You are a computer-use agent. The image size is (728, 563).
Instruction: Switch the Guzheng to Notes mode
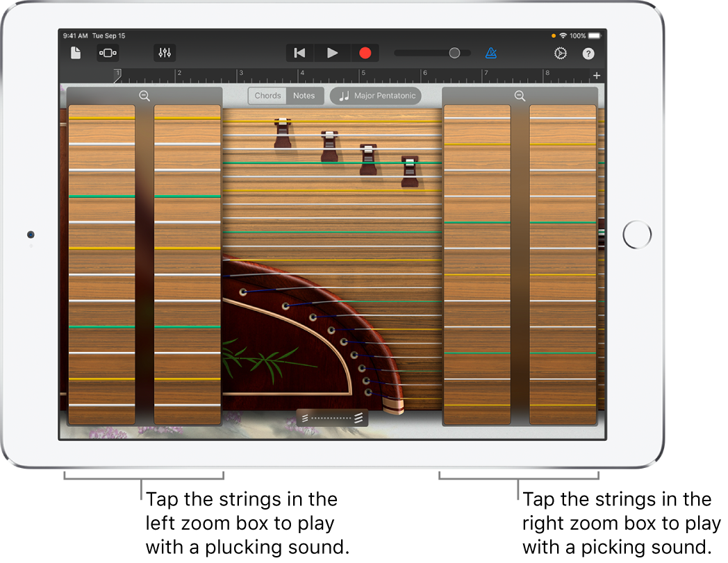pos(304,96)
